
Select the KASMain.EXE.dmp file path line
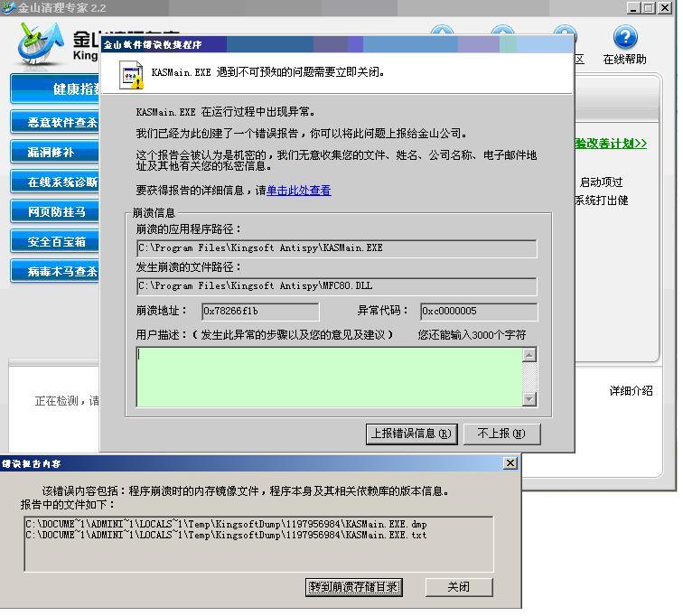[226, 524]
